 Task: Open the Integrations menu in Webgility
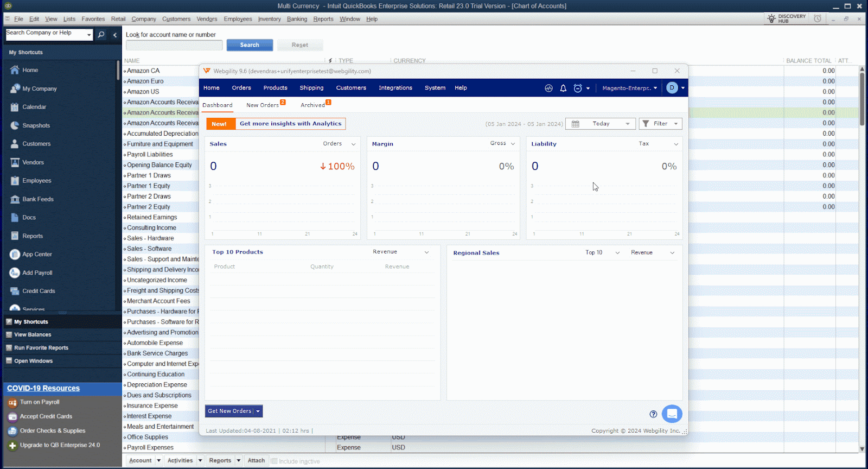(x=395, y=88)
